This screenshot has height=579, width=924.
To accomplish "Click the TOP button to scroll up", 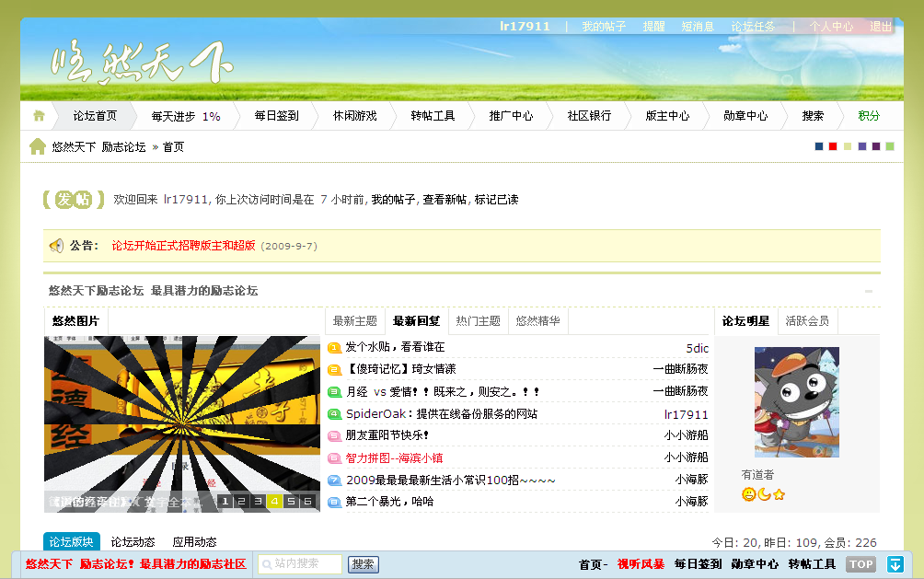I will (860, 564).
